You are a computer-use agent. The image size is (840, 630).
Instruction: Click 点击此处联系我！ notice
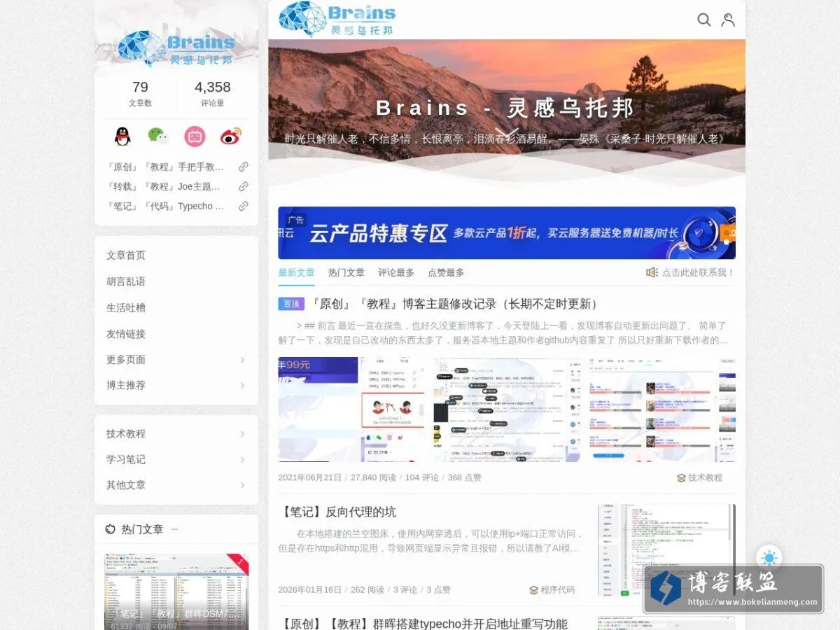pyautogui.click(x=699, y=272)
